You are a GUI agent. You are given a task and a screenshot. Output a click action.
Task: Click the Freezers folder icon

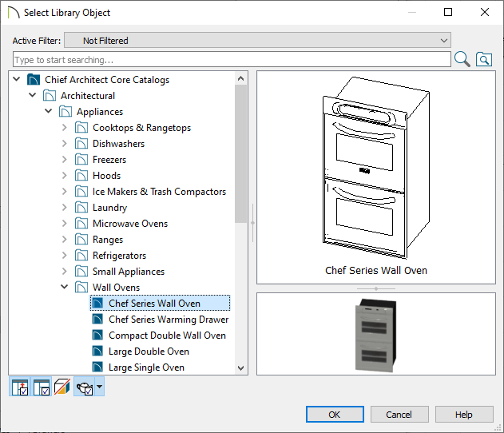click(81, 160)
